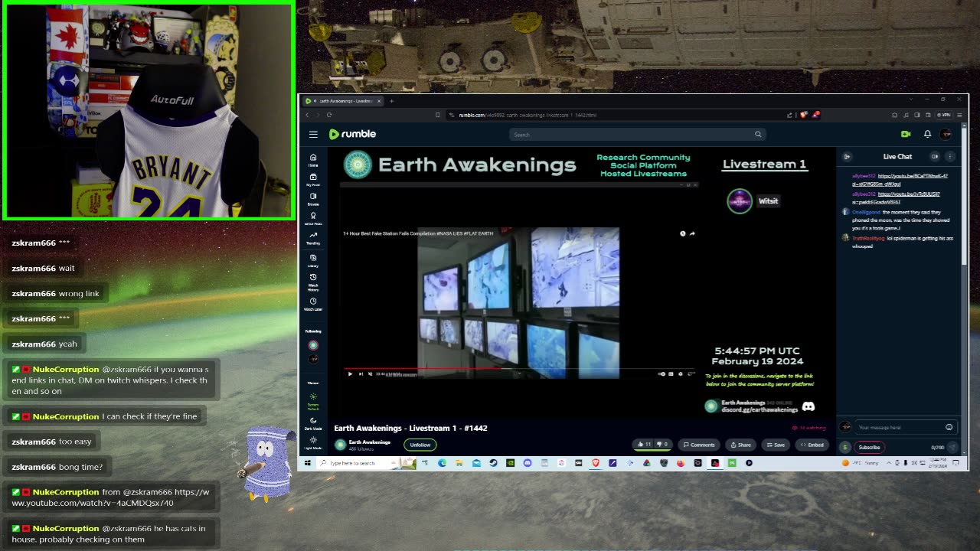980x551 pixels.
Task: Open Trending in Rumble sidebar
Action: (x=313, y=238)
